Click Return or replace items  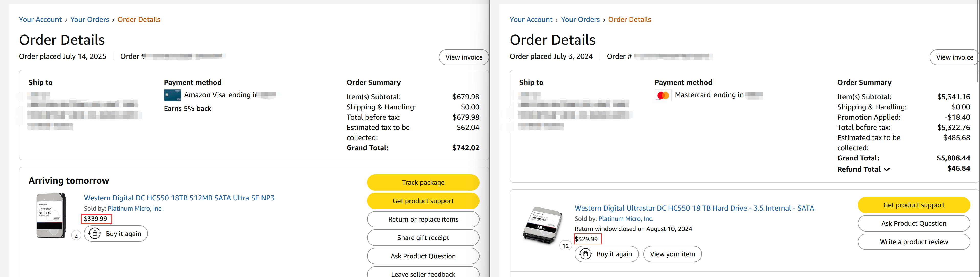[423, 219]
